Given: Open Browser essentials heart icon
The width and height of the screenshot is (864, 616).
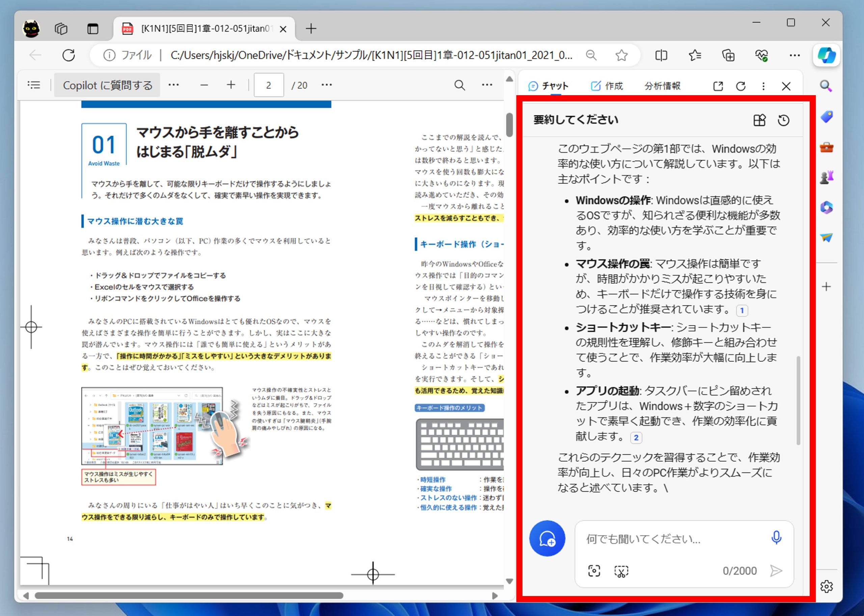Looking at the screenshot, I should click(761, 56).
